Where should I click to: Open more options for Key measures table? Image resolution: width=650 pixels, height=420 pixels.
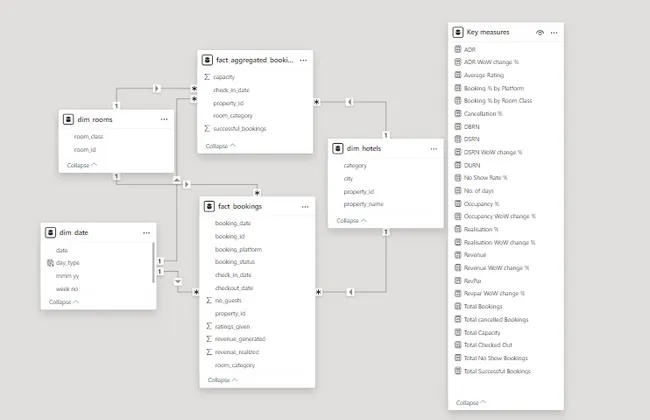[x=555, y=33]
